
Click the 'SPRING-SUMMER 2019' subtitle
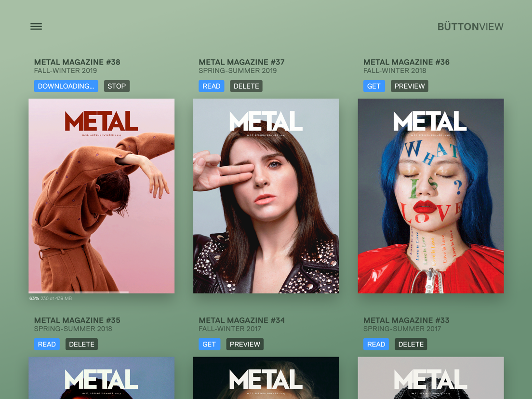[x=238, y=70]
